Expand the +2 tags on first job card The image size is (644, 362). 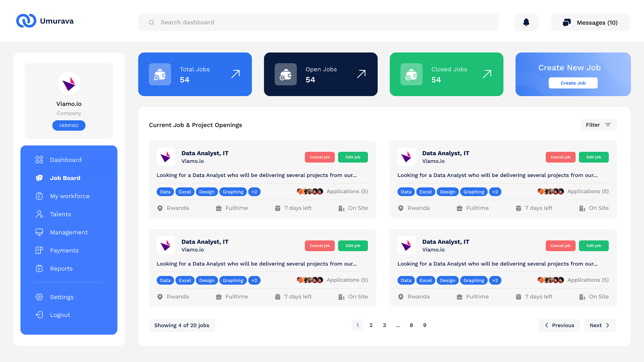(x=254, y=192)
